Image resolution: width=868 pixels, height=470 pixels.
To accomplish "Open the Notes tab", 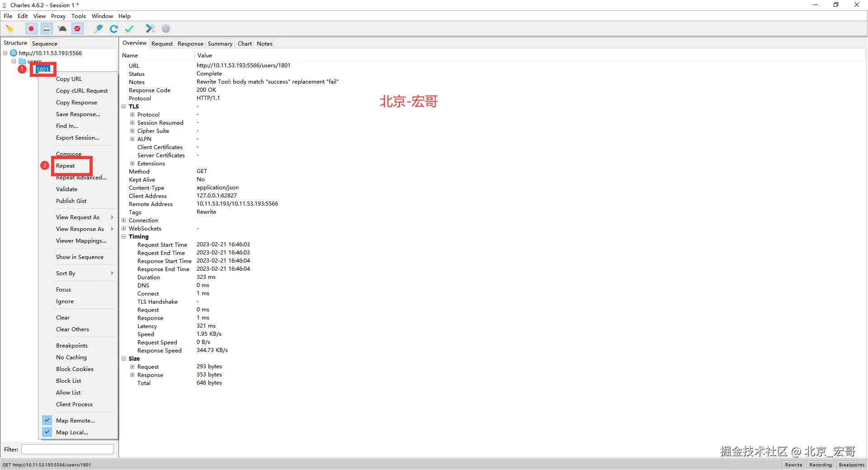I will pyautogui.click(x=264, y=44).
